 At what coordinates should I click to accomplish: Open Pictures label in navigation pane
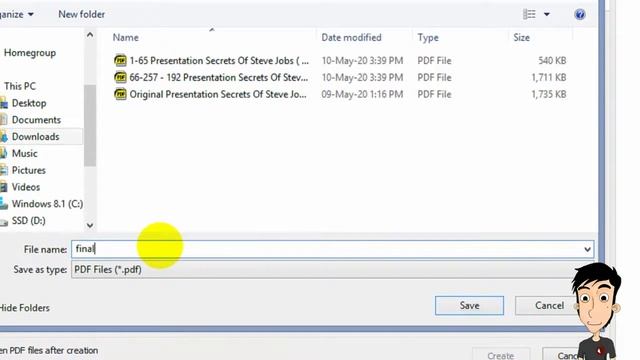pos(29,170)
